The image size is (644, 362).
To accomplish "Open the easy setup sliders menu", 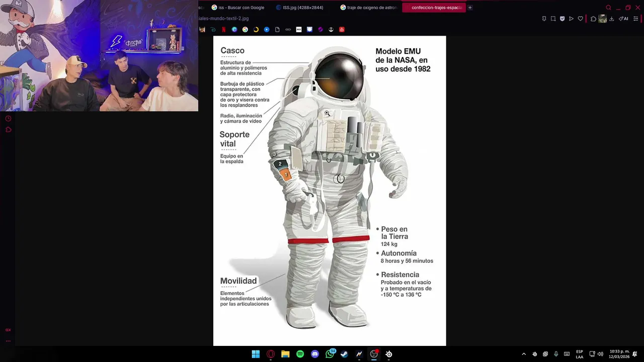I will point(635,19).
